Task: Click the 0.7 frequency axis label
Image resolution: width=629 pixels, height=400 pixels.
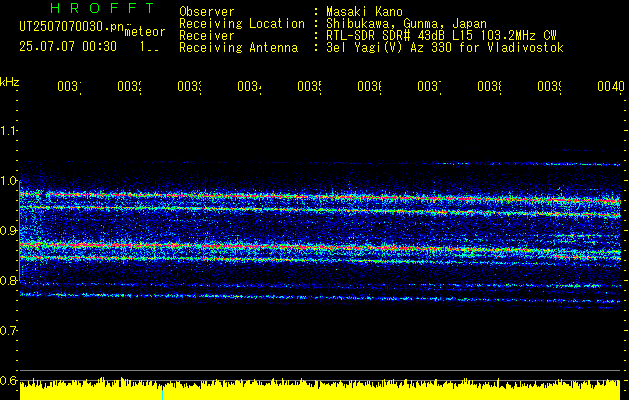Action: pyautogui.click(x=9, y=331)
